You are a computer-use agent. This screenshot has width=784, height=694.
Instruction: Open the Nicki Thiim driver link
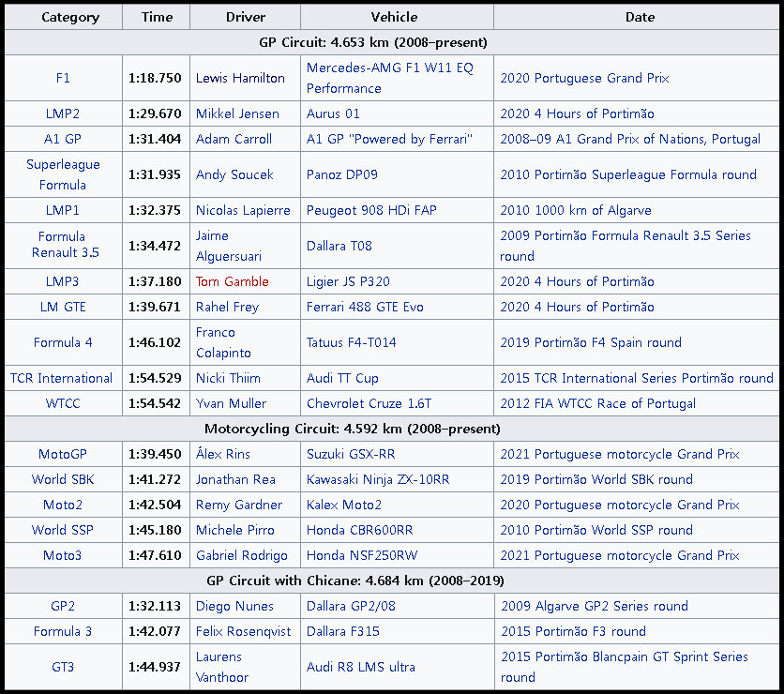[228, 378]
